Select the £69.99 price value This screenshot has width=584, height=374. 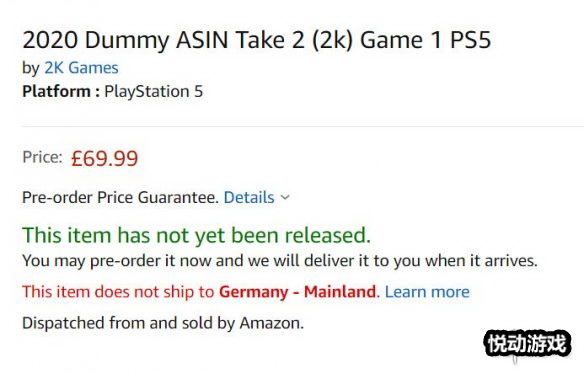click(105, 158)
